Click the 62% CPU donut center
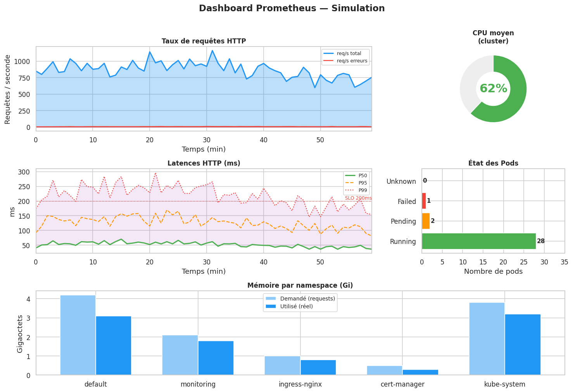This screenshot has width=573, height=392. 493,89
